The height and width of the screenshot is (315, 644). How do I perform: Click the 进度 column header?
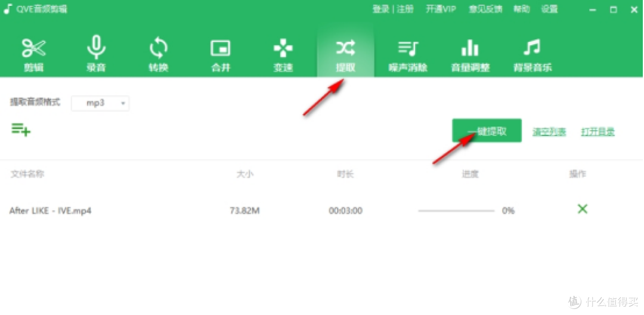click(470, 174)
